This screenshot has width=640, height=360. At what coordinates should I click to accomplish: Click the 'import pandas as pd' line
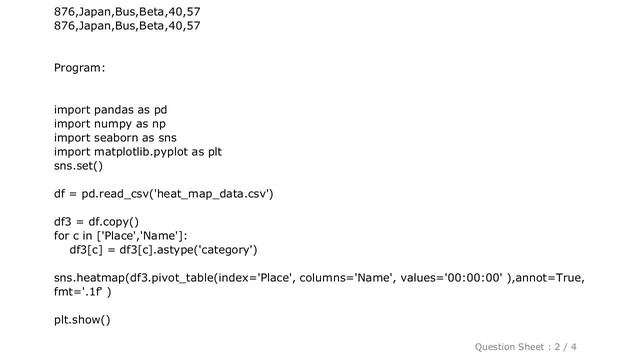click(x=110, y=110)
